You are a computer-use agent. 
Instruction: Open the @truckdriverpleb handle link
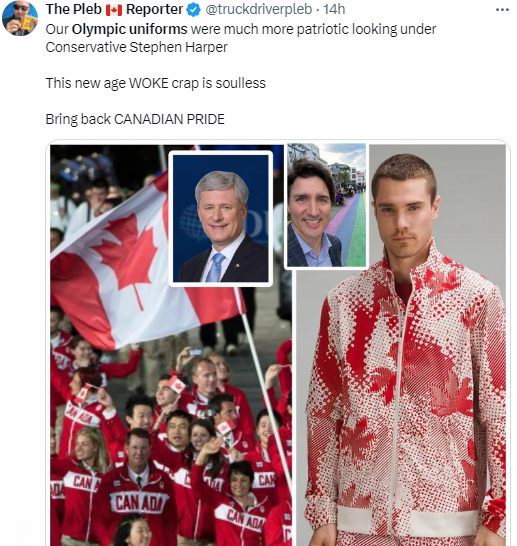pos(259,9)
